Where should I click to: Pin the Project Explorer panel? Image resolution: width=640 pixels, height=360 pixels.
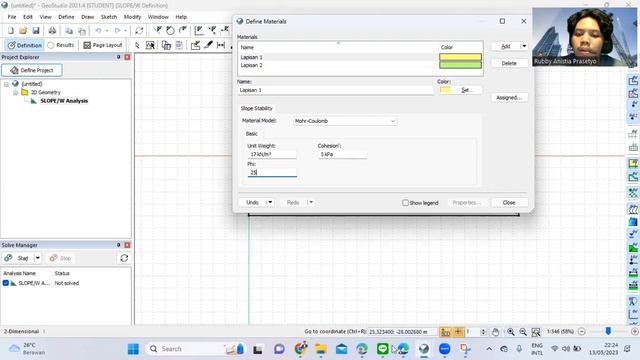pyautogui.click(x=119, y=57)
